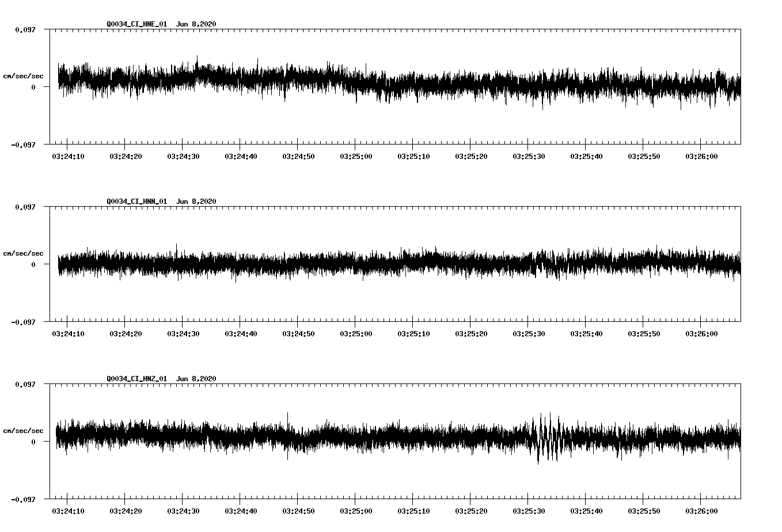This screenshot has height=532, width=782.
Task: Click the large oscillation near 03:25:33 on HNZ trace
Action: [546, 438]
